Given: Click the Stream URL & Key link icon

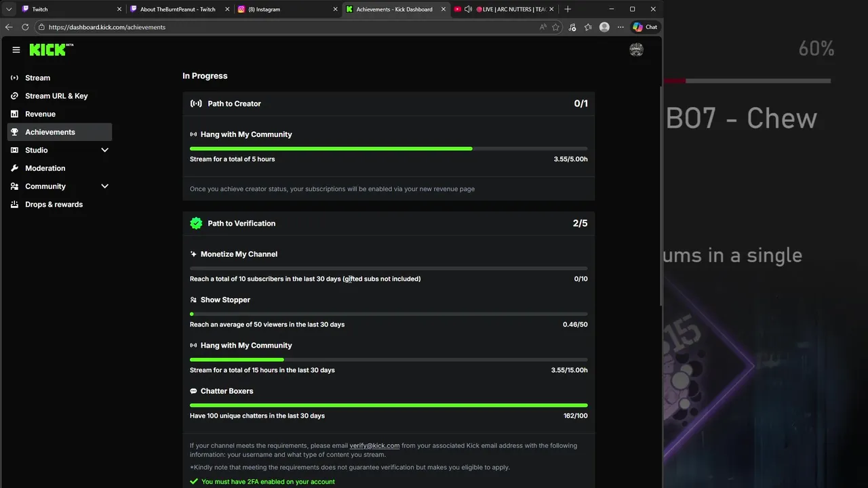Looking at the screenshot, I should [15, 96].
